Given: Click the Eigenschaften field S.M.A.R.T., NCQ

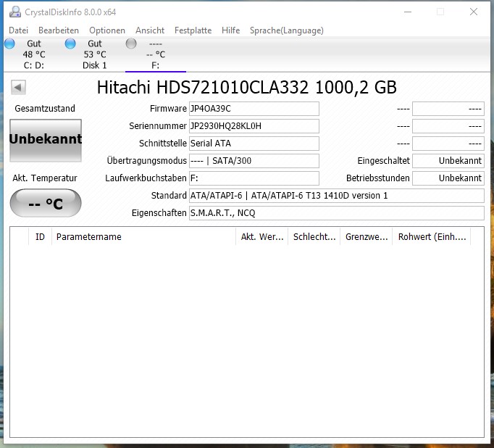Looking at the screenshot, I should pos(337,213).
